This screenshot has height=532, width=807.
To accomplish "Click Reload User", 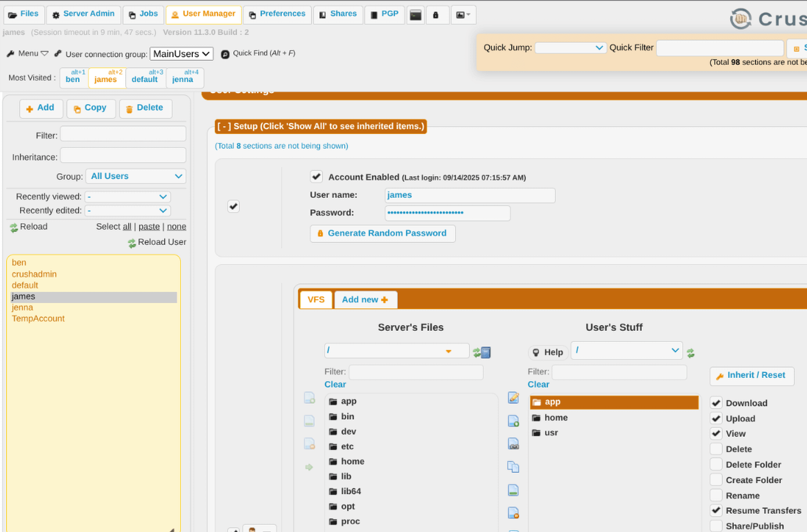I will (x=157, y=242).
